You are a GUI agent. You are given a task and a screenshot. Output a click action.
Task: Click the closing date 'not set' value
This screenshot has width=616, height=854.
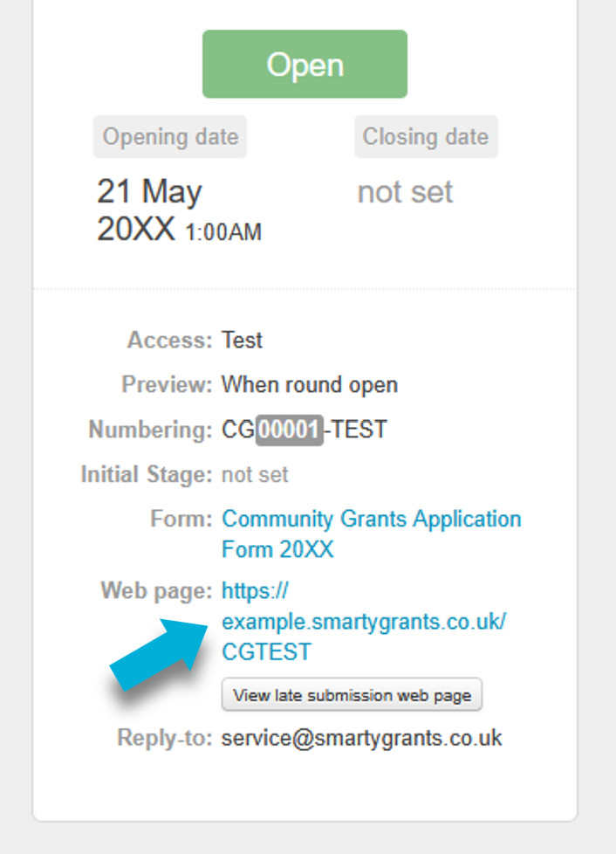(x=405, y=192)
